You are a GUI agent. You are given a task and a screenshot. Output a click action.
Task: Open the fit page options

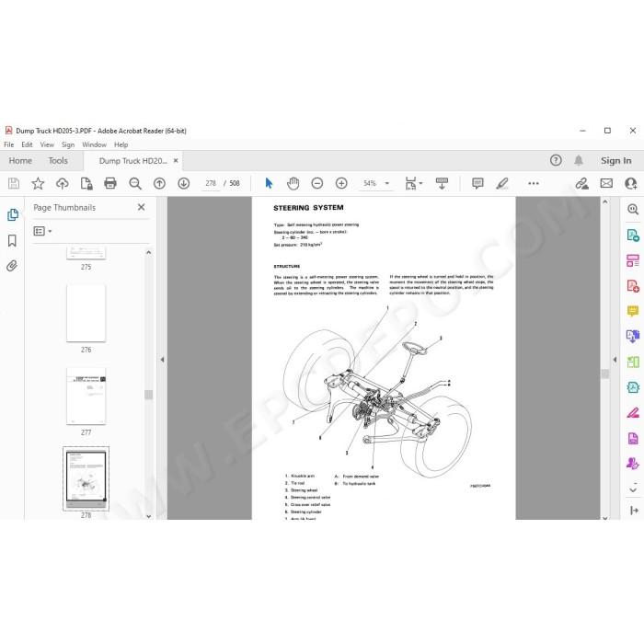tap(413, 183)
